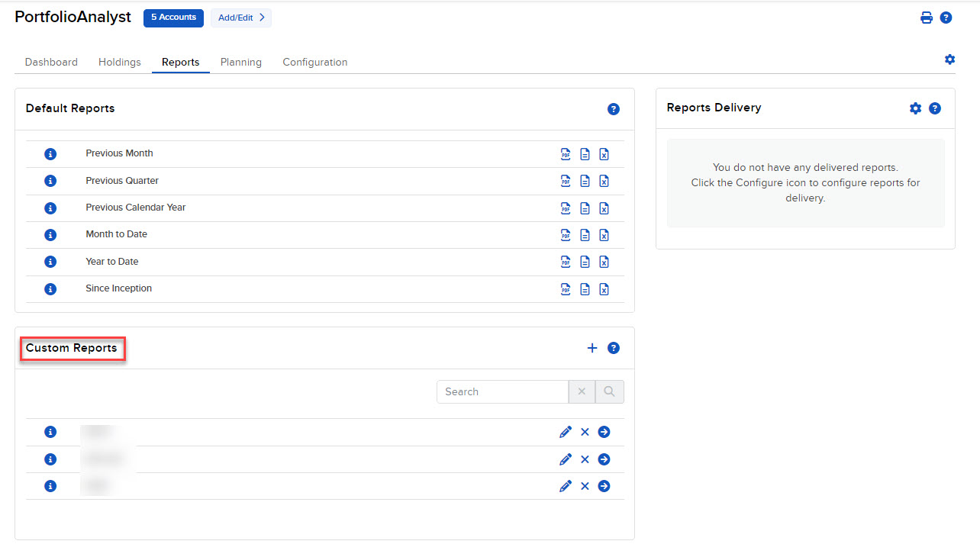This screenshot has width=980, height=557.
Task: Add a new custom report
Action: pos(592,347)
